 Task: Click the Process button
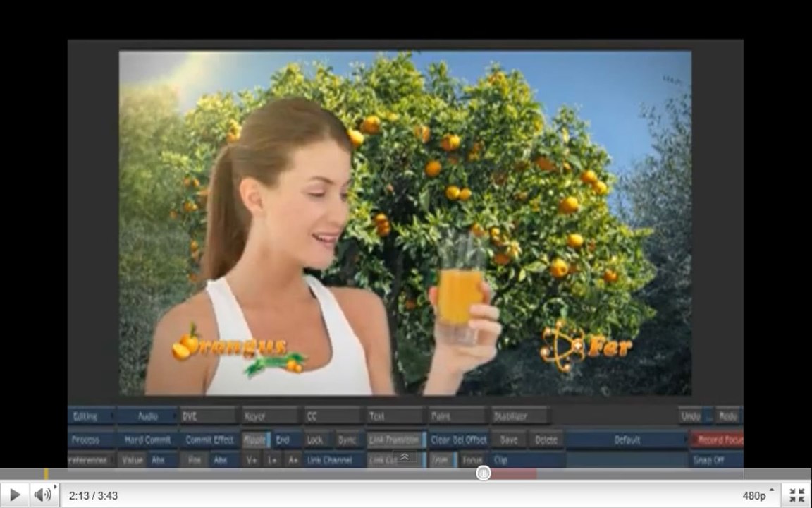pyautogui.click(x=91, y=440)
